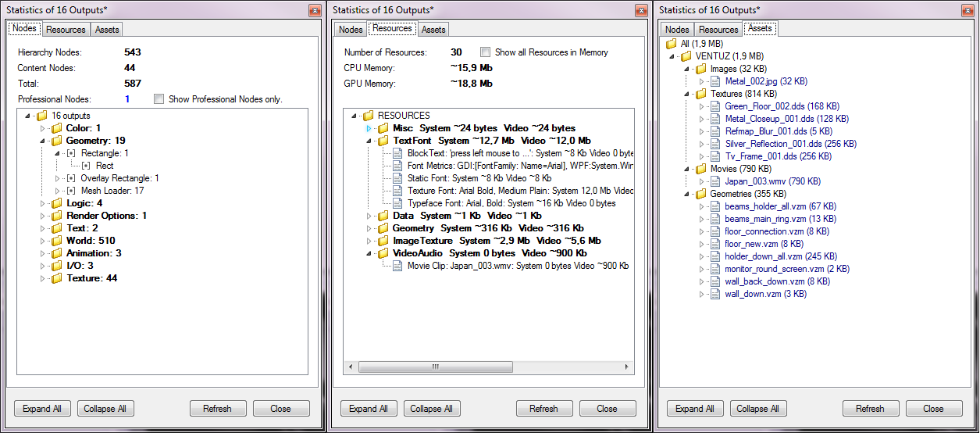Toggle Show all Resources in Memory checkbox
Screen dimensions: 980x433
coord(485,52)
